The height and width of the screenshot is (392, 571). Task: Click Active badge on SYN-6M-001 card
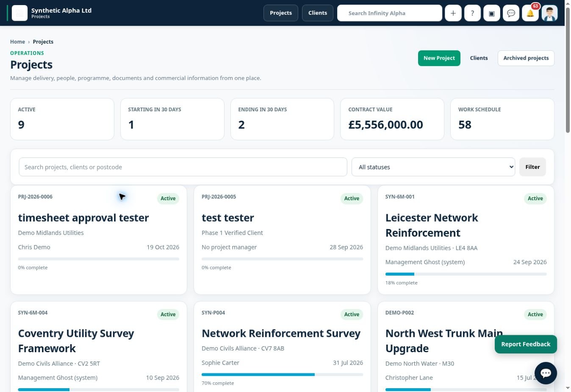[x=535, y=199]
